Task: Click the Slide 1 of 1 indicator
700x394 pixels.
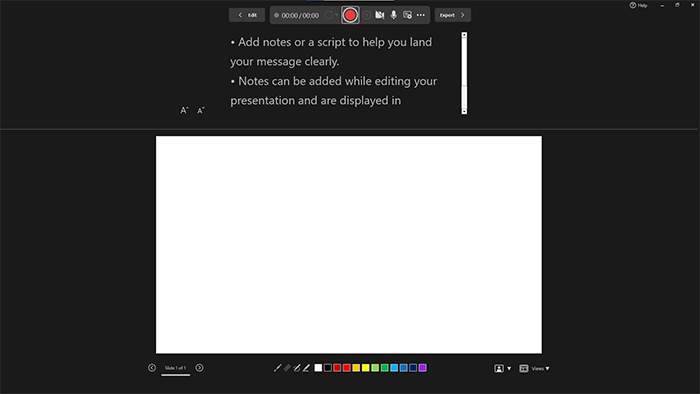Action: click(x=175, y=368)
